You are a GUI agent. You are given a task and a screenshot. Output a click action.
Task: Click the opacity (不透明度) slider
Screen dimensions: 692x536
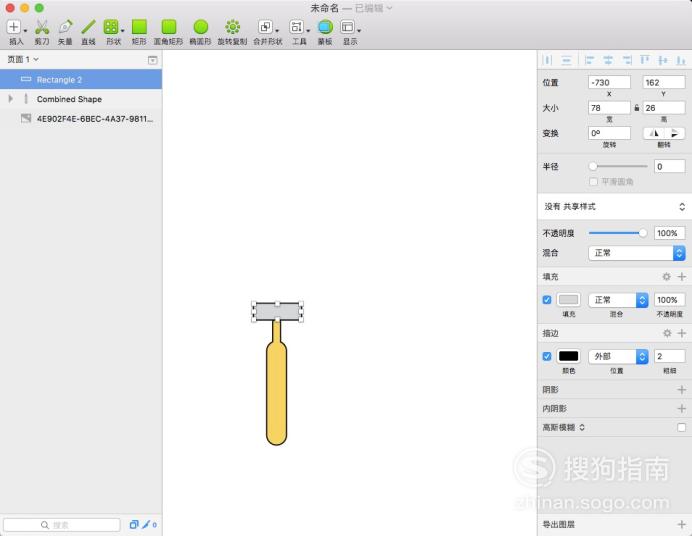point(618,233)
